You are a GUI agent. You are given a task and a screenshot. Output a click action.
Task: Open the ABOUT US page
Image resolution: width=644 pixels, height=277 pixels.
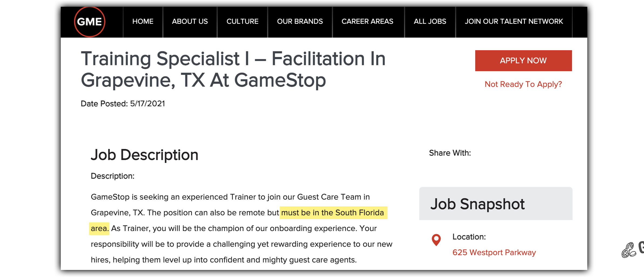(190, 22)
